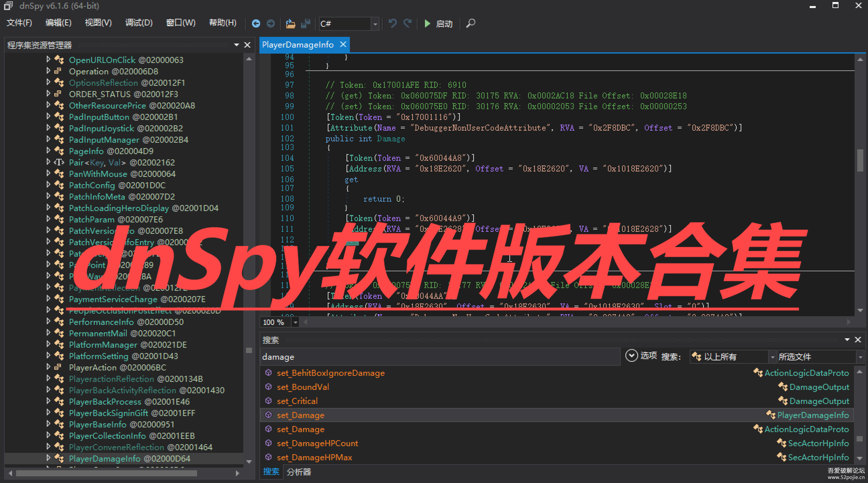Viewport: 868px width, 483px height.
Task: Click the redo arrow icon
Action: (408, 23)
